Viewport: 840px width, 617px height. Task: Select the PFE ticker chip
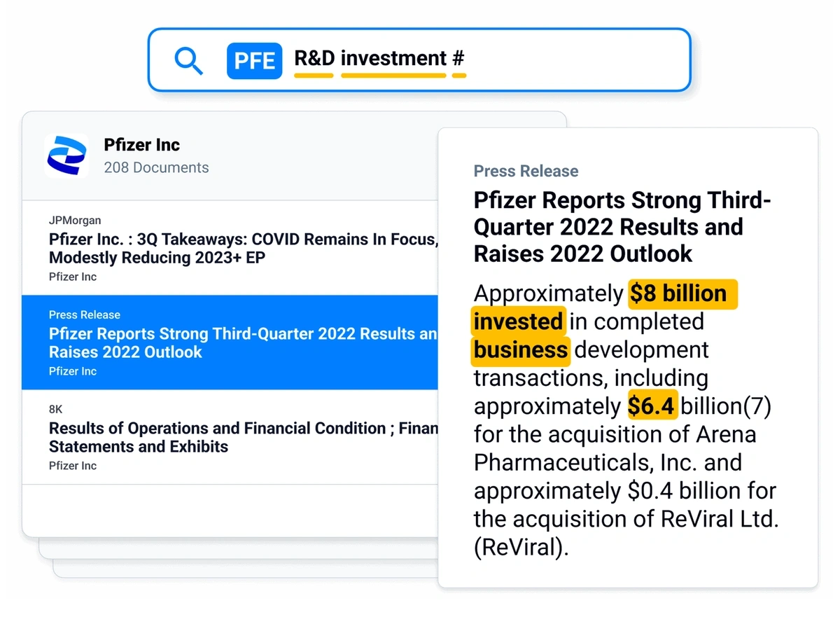254,61
